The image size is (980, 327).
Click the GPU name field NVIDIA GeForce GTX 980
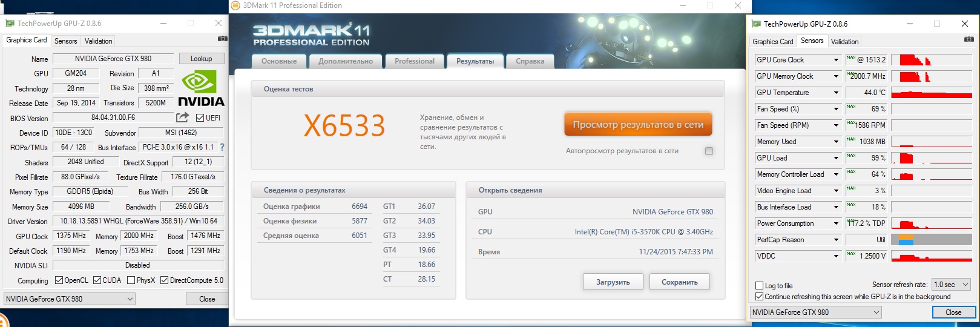click(x=113, y=59)
